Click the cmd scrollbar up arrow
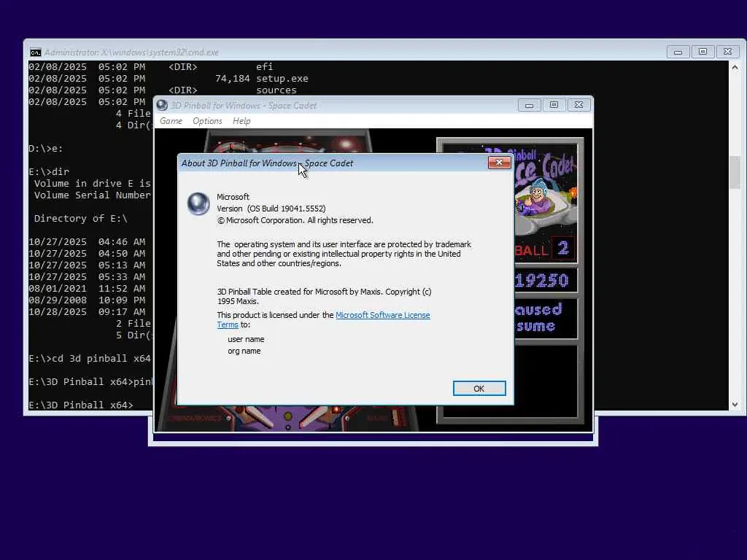Image resolution: width=747 pixels, height=560 pixels. click(x=735, y=68)
